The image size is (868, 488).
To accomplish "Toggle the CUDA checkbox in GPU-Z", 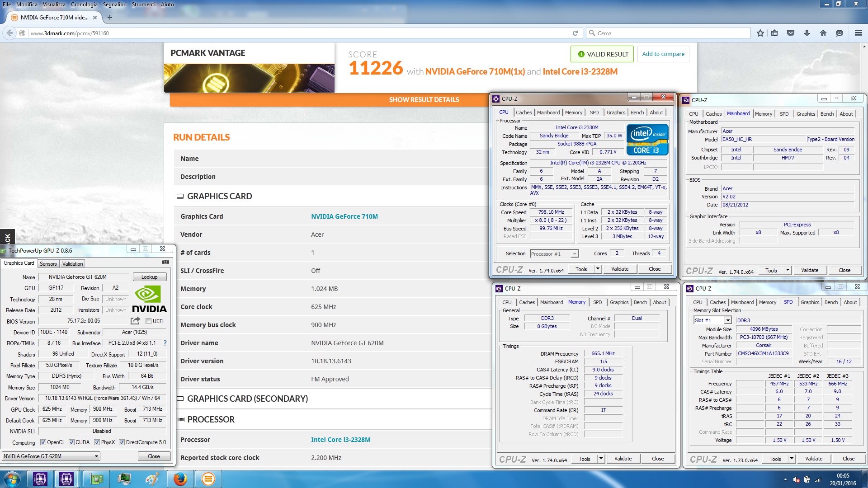I will [71, 442].
